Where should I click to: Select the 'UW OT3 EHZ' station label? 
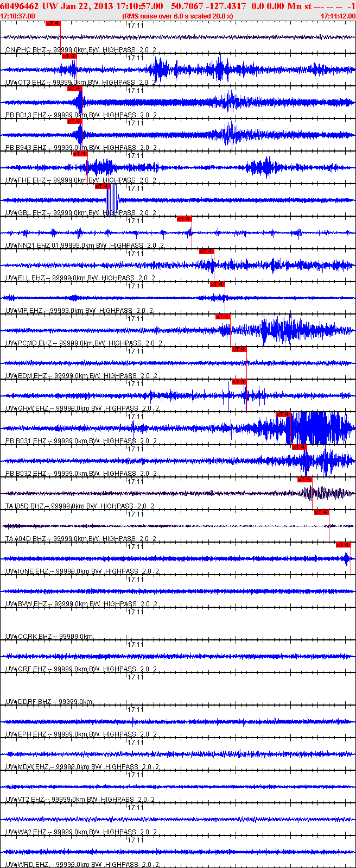tap(26, 83)
